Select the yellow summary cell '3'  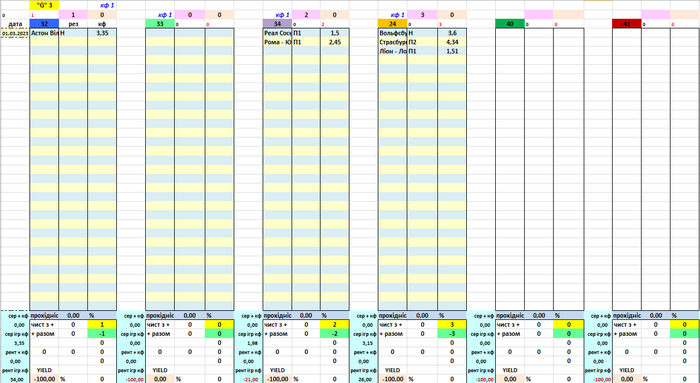452,325
